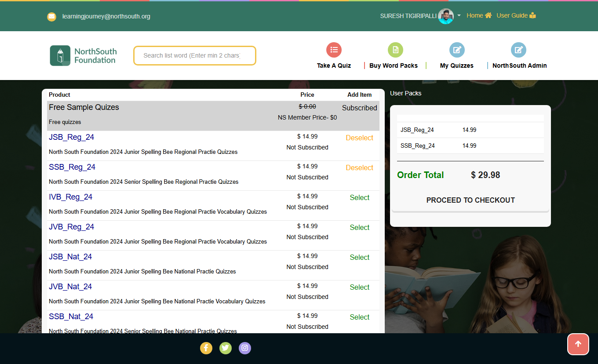This screenshot has height=364, width=598.
Task: Click the My Quizzes edit icon
Action: click(457, 50)
